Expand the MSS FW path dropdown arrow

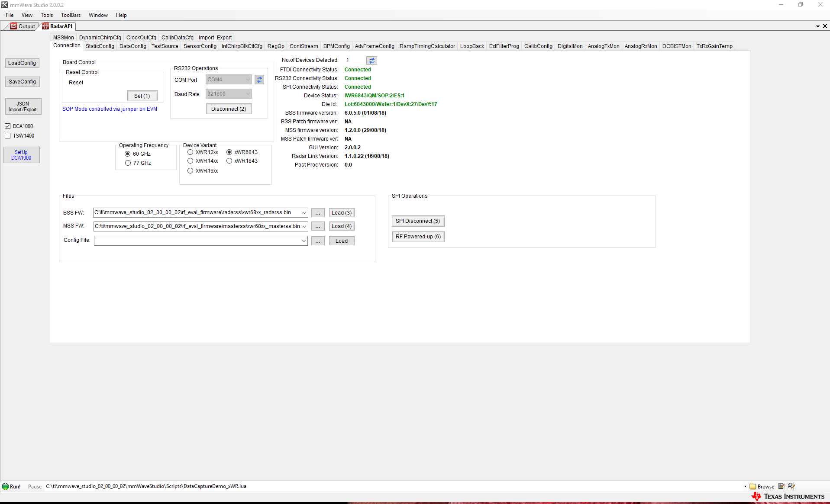[304, 226]
